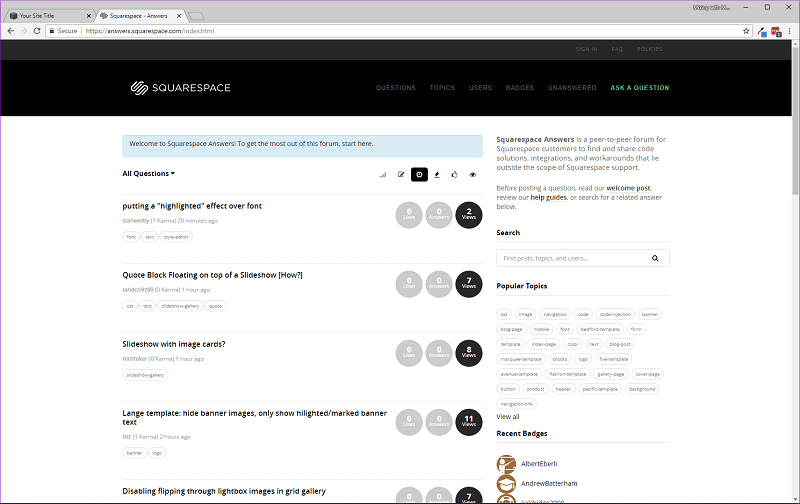Open 'Quote Block Floating on top of a Slideshow' question
800x504 pixels.
pos(212,275)
